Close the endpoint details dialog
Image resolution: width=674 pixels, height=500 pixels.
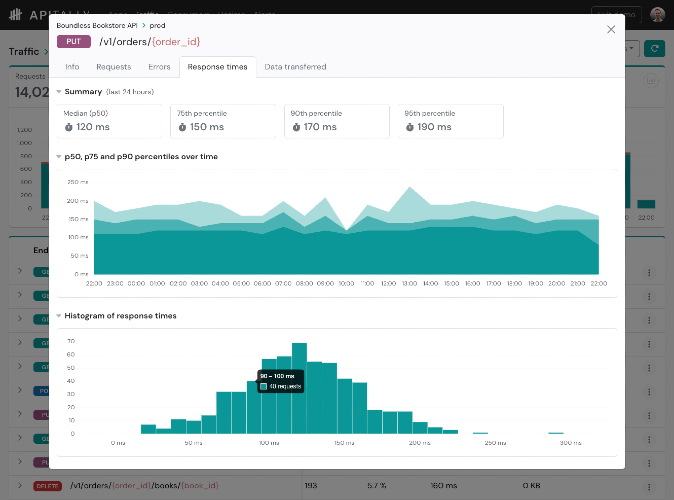click(611, 29)
